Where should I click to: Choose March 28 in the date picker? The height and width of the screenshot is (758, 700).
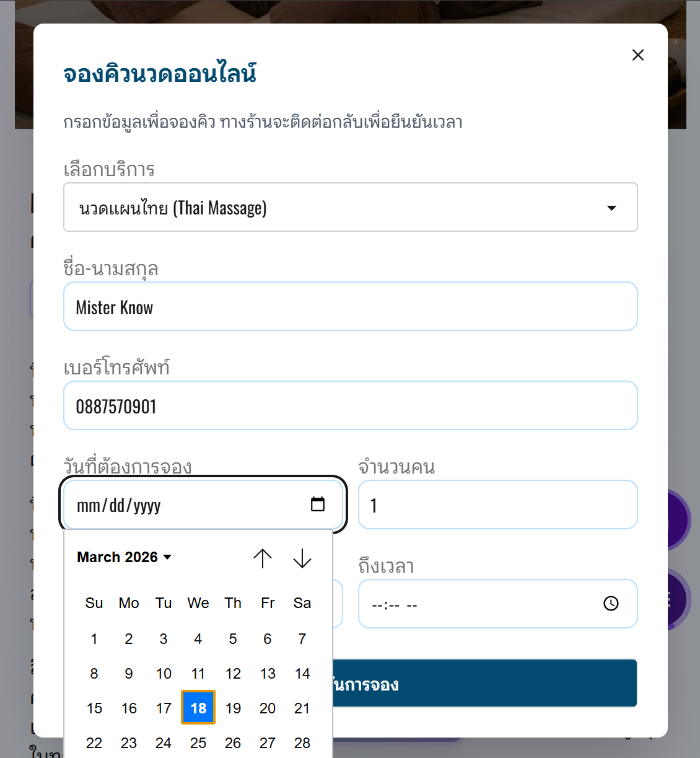[x=302, y=743]
